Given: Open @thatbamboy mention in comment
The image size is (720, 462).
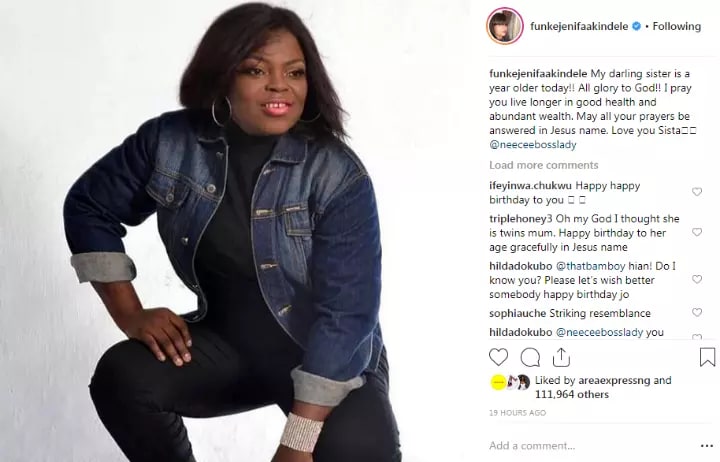Looking at the screenshot, I should point(591,266).
